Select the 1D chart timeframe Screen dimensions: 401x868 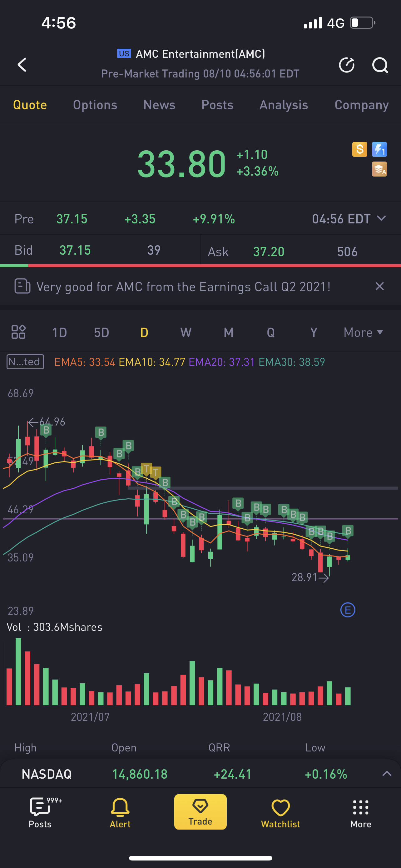click(x=60, y=332)
